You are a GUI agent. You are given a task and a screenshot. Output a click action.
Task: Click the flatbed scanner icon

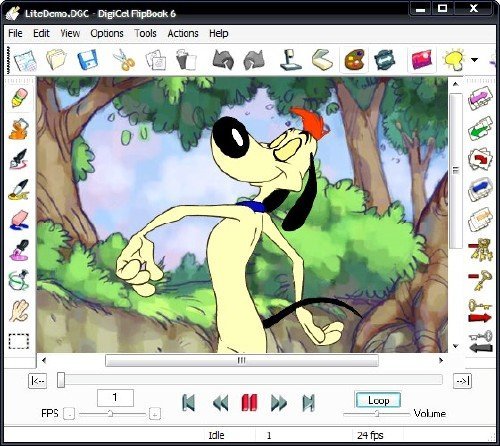322,60
